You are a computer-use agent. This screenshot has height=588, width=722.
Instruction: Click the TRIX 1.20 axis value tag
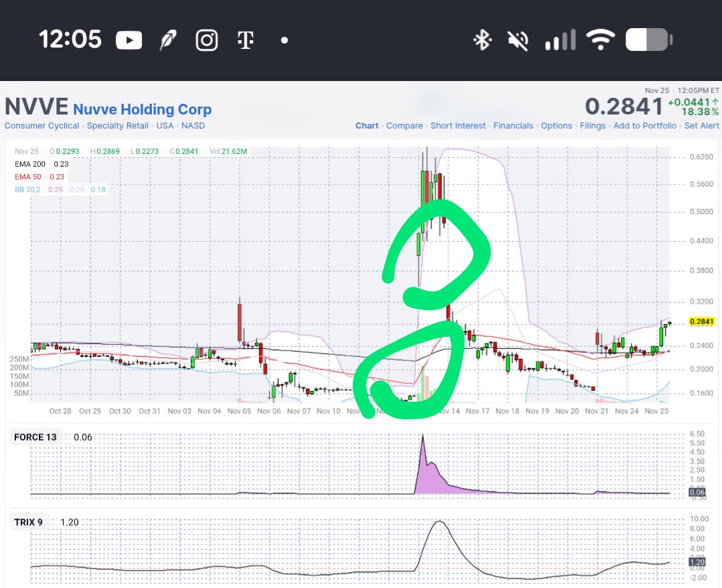point(697,562)
